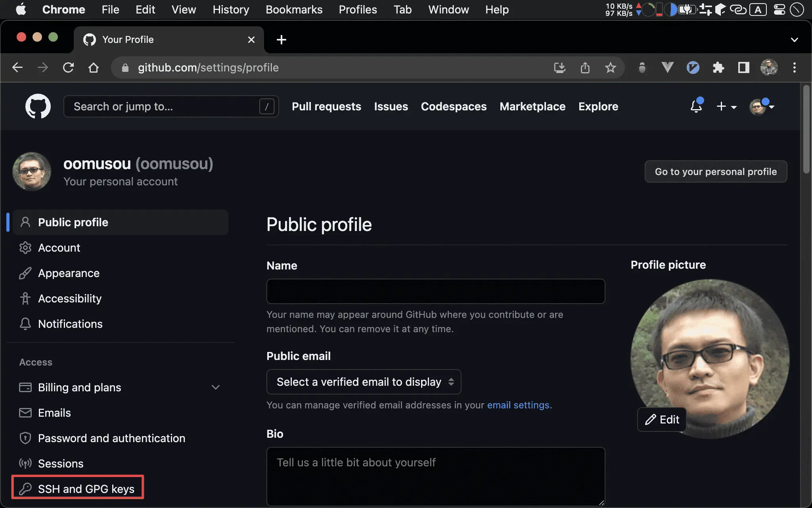Click the SSH and GPG keys icon
Viewport: 812px width, 508px height.
click(x=23, y=489)
